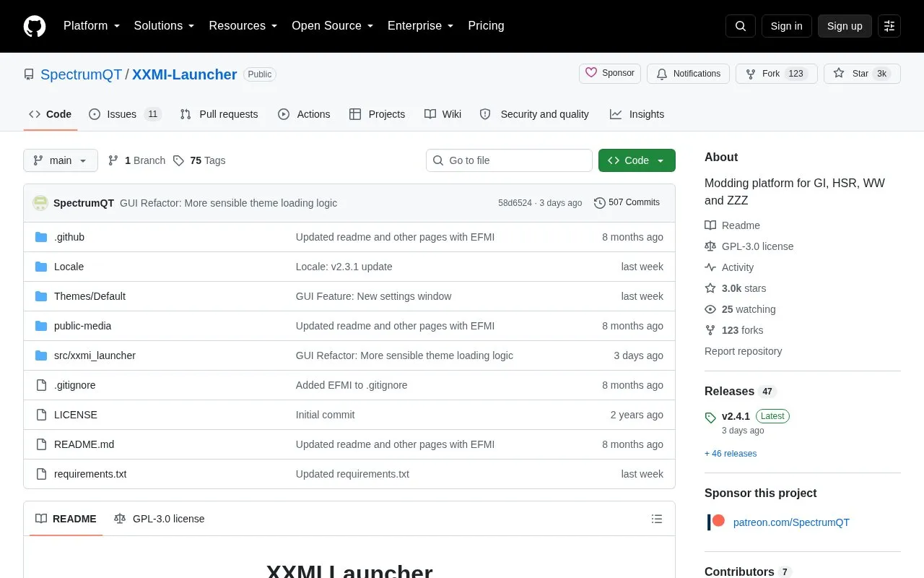Image resolution: width=924 pixels, height=578 pixels.
Task: Expand the Platform menu
Action: [92, 26]
